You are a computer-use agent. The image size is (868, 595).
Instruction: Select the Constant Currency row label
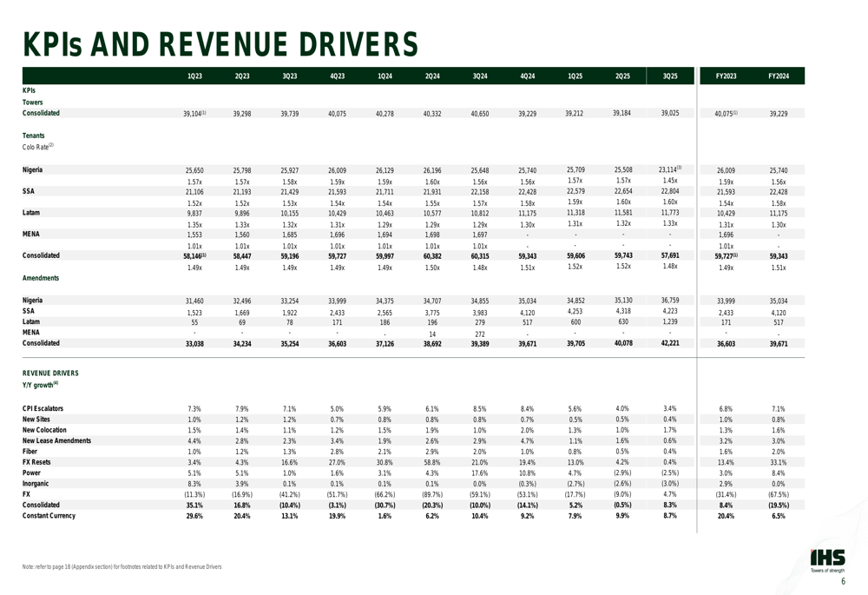click(x=48, y=515)
